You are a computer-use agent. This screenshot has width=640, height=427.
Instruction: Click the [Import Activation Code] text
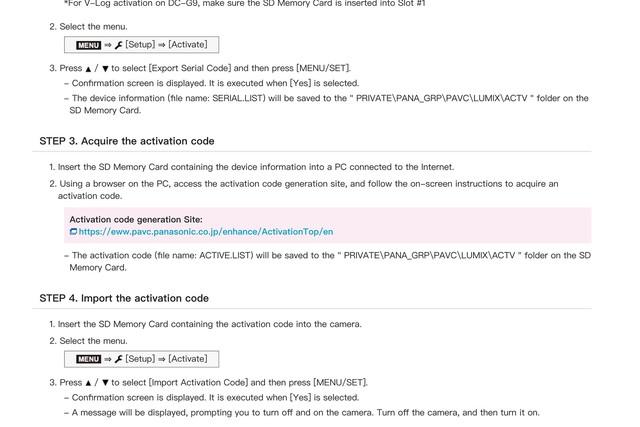tap(198, 383)
